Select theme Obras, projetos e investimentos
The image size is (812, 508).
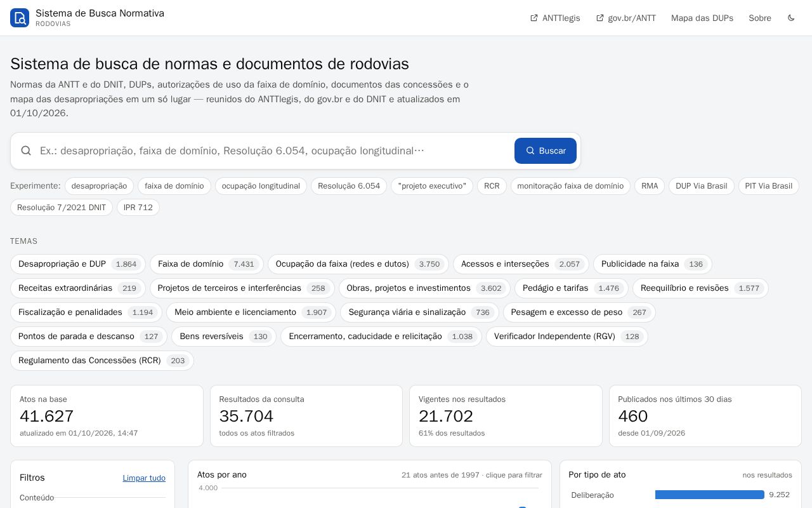click(x=424, y=288)
